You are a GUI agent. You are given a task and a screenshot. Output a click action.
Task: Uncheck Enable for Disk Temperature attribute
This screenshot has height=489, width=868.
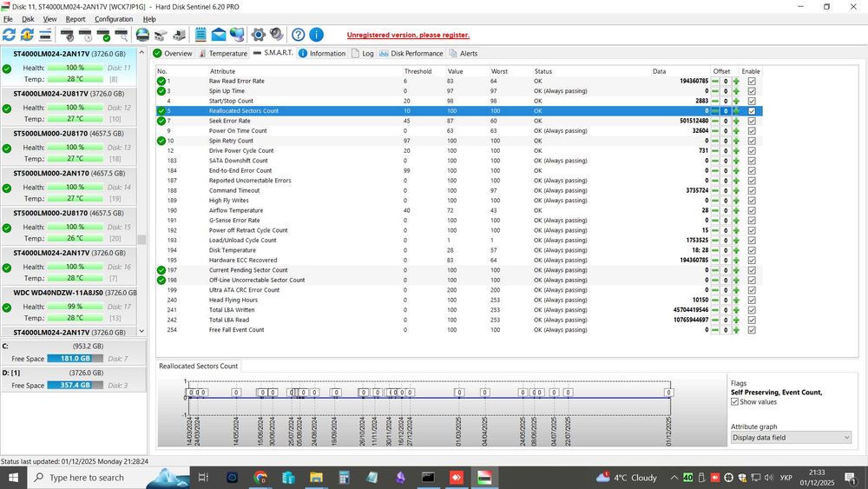pos(752,250)
